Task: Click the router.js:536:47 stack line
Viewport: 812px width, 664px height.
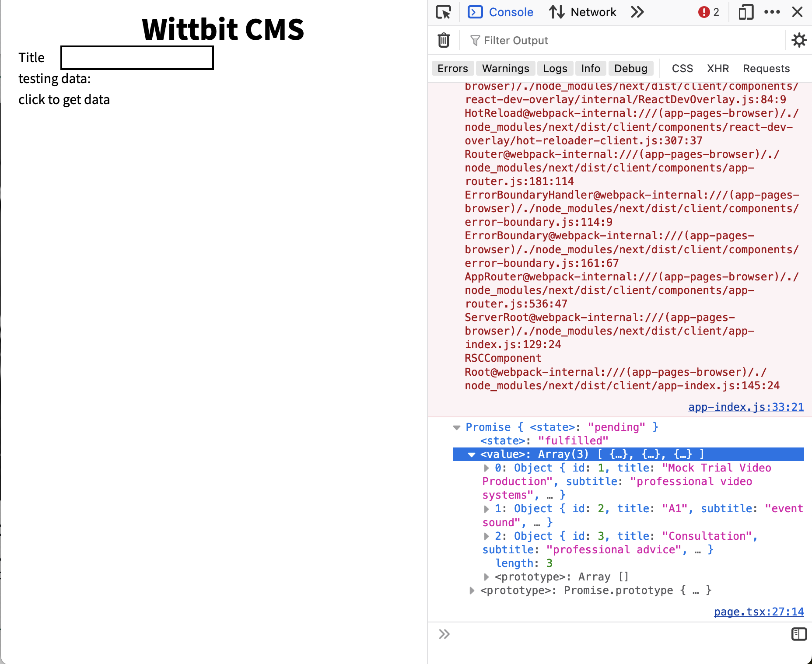Action: click(x=516, y=304)
